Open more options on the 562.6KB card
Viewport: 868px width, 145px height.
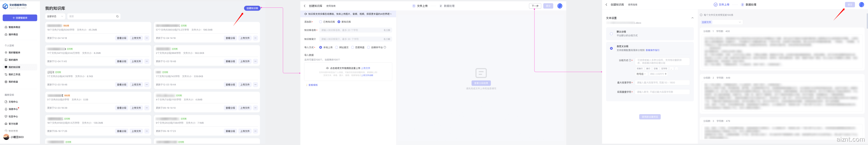[x=256, y=61]
